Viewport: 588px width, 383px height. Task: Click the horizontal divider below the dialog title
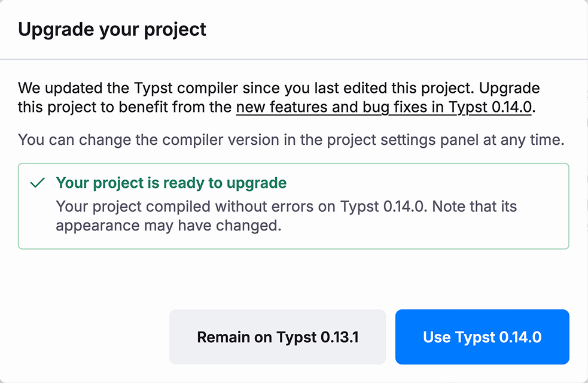tap(294, 59)
